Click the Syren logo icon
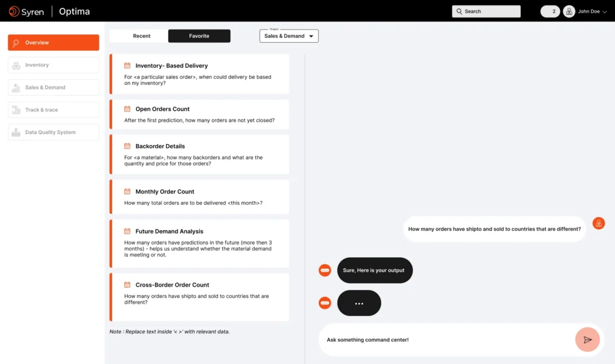The image size is (615, 364). click(x=14, y=11)
